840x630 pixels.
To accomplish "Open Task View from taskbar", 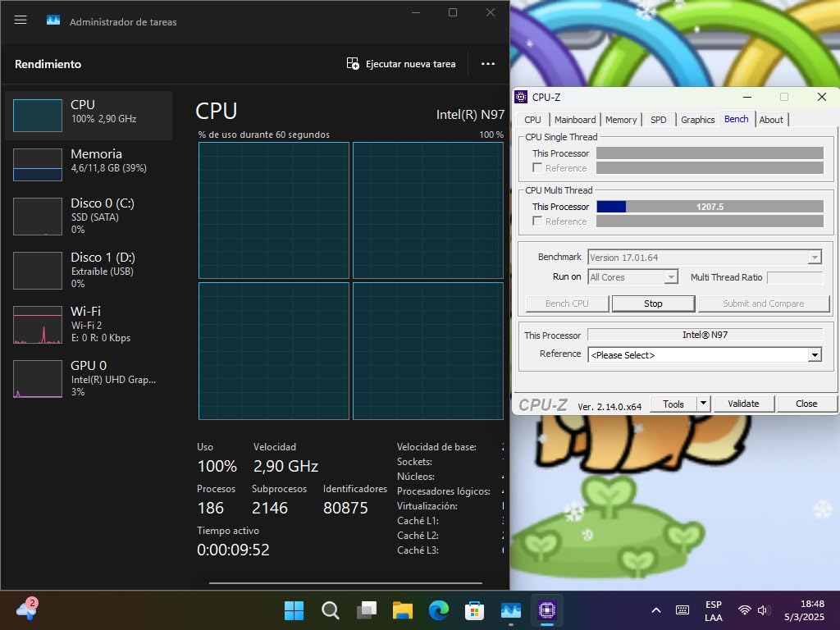I will pyautogui.click(x=367, y=610).
